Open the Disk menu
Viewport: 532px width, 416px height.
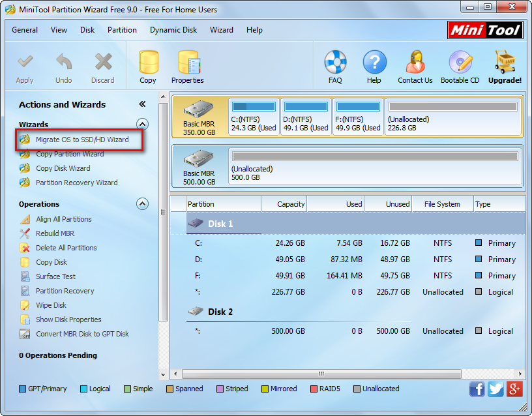[x=87, y=30]
